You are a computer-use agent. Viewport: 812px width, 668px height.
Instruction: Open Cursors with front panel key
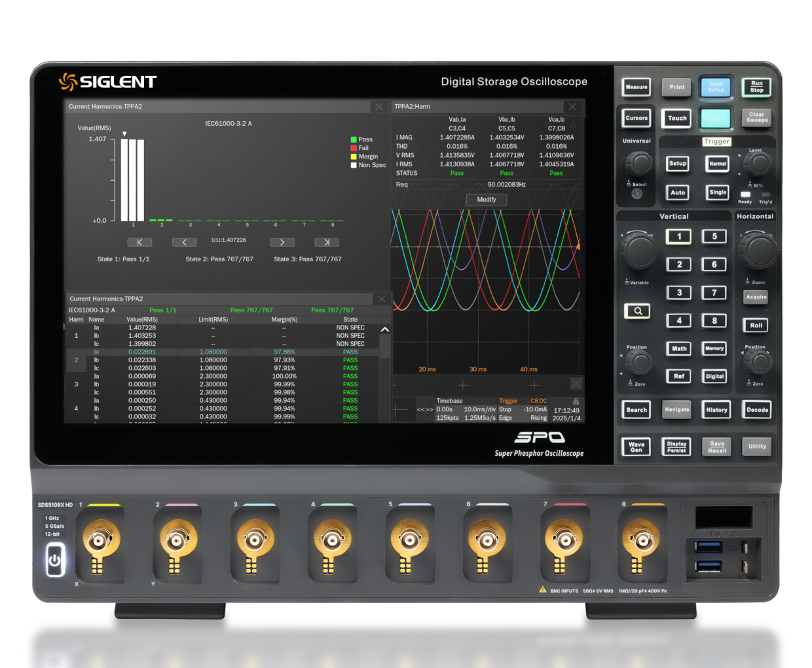pyautogui.click(x=637, y=119)
